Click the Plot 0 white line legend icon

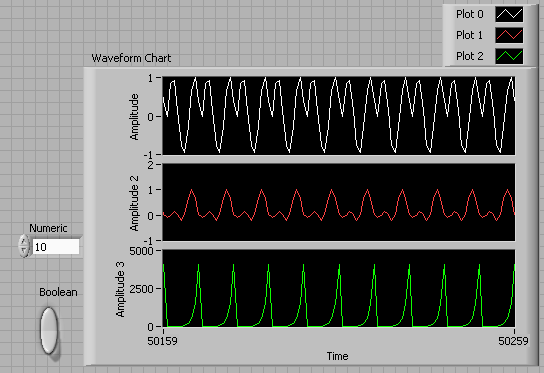pos(509,14)
